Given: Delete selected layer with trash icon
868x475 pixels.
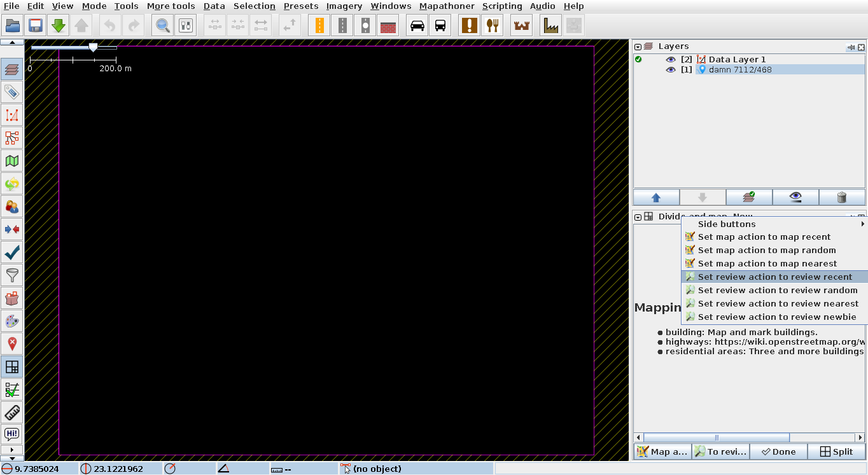Looking at the screenshot, I should 842,197.
